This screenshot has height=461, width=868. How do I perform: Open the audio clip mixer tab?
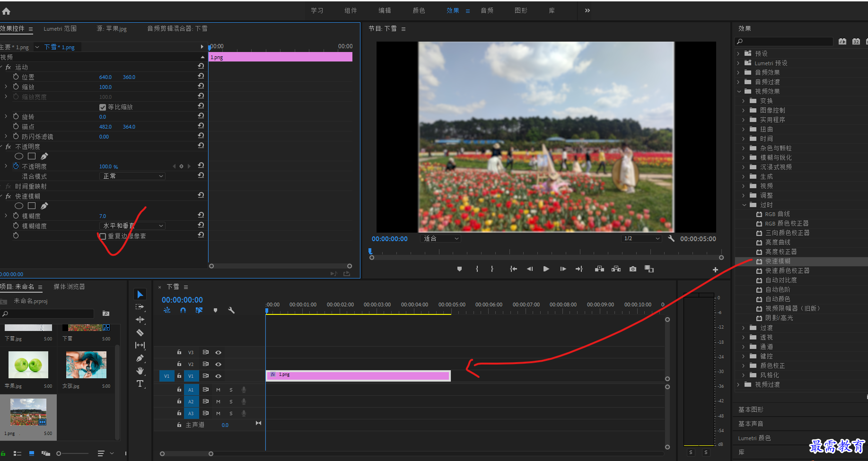click(x=177, y=29)
